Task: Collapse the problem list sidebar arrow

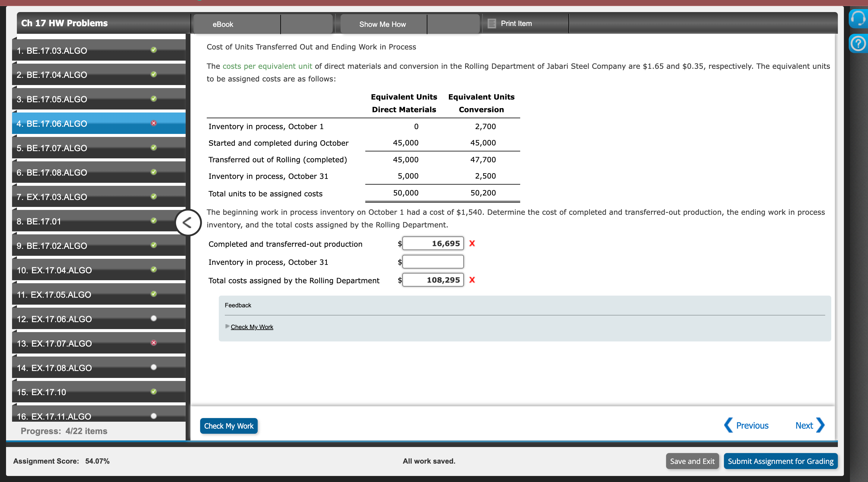Action: click(x=188, y=223)
